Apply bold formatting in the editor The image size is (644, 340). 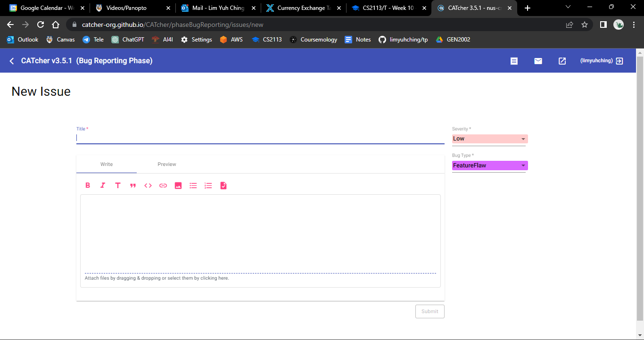click(x=88, y=186)
